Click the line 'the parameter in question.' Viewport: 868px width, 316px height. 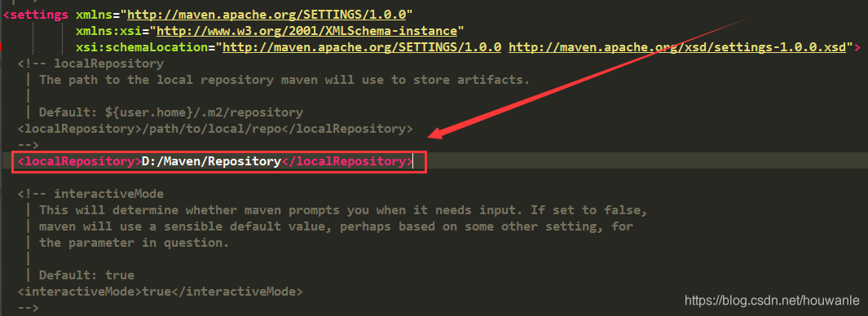[x=134, y=243]
